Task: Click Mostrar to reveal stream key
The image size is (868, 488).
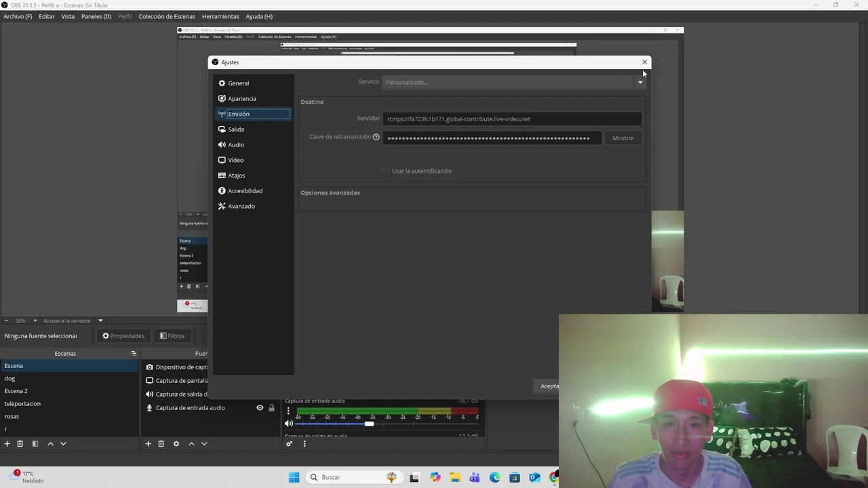Action: [623, 138]
